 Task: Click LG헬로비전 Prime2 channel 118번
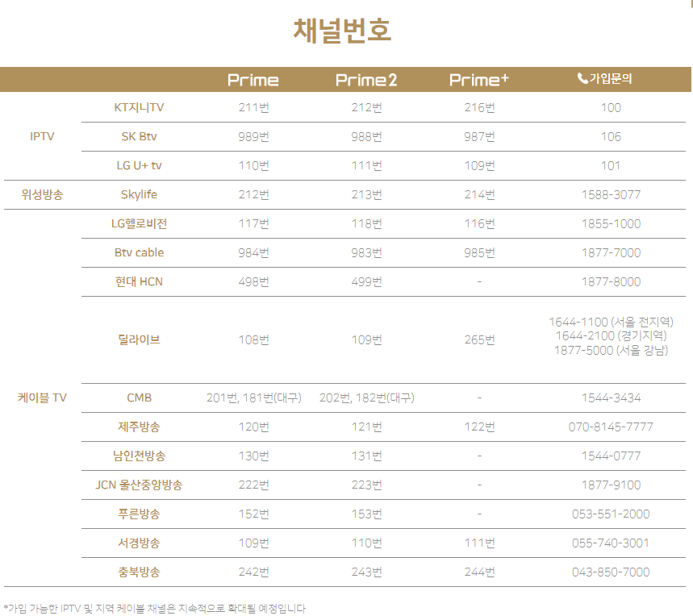pyautogui.click(x=366, y=224)
